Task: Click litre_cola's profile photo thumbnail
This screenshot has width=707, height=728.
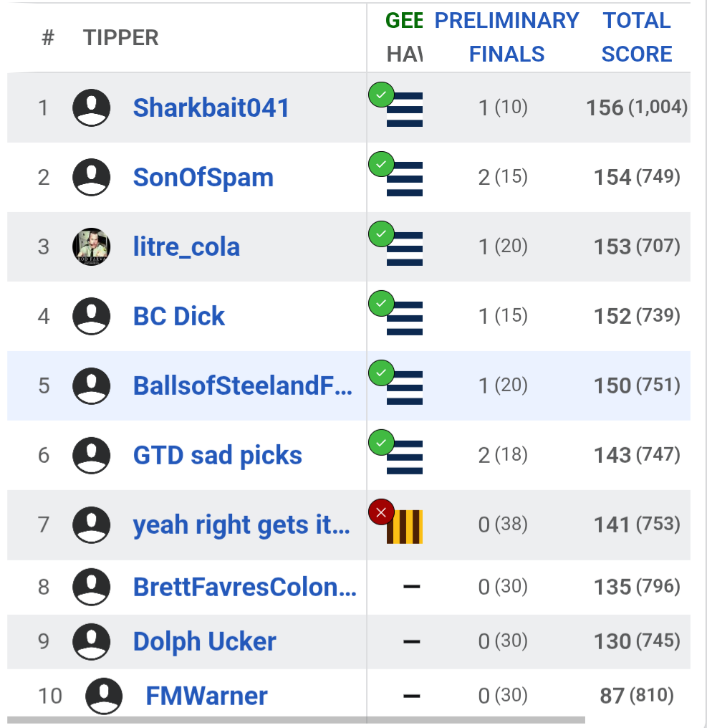Action: [x=92, y=247]
